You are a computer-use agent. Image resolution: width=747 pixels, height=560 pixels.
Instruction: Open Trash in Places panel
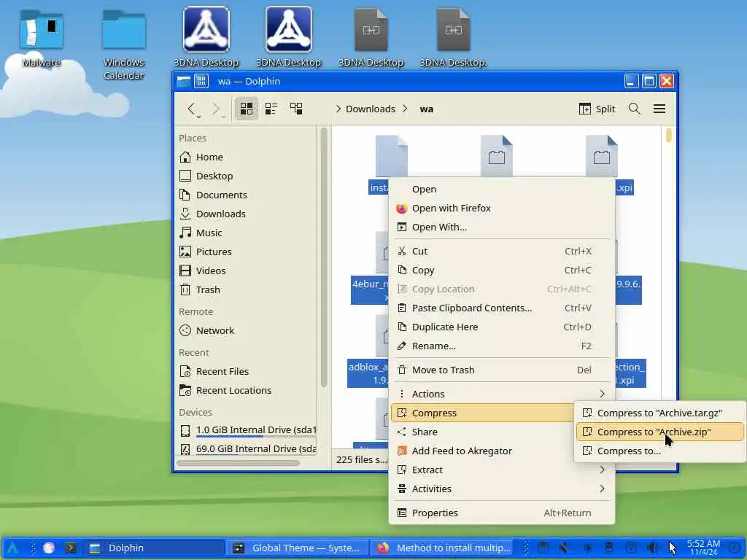(246, 290)
